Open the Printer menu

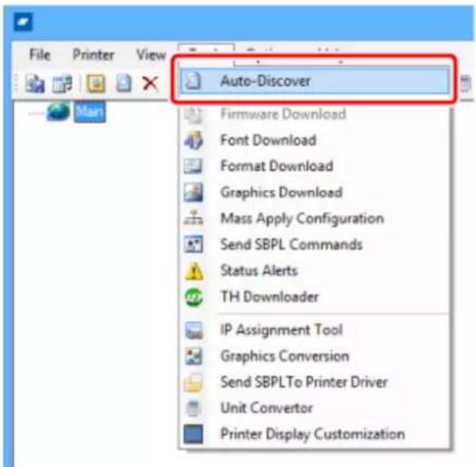point(94,55)
